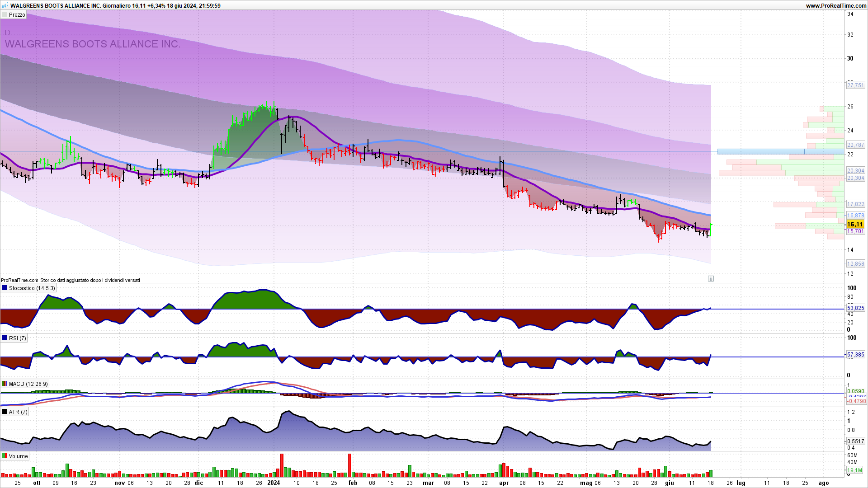Open the MACD (12 26 9) label
868x488 pixels.
(28, 384)
